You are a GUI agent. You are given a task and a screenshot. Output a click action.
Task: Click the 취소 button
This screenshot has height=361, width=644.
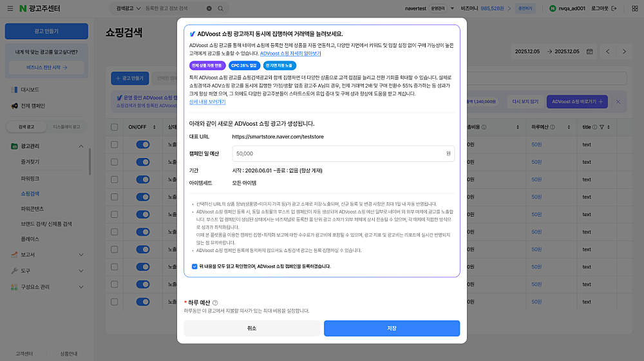point(252,329)
